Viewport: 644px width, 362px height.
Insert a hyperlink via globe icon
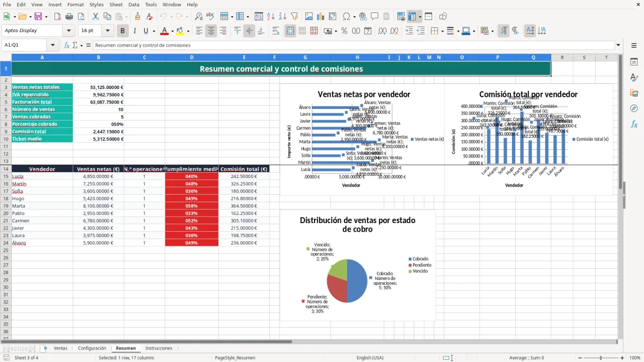click(x=363, y=17)
